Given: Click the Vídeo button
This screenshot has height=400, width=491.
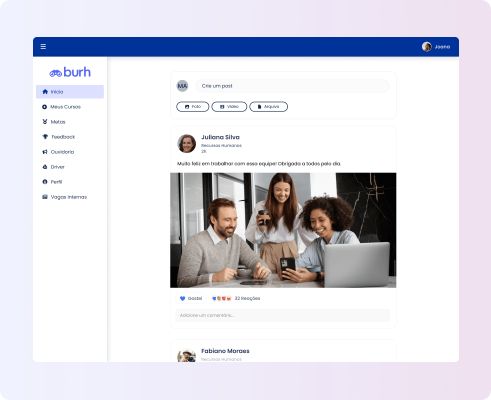Looking at the screenshot, I should (229, 107).
